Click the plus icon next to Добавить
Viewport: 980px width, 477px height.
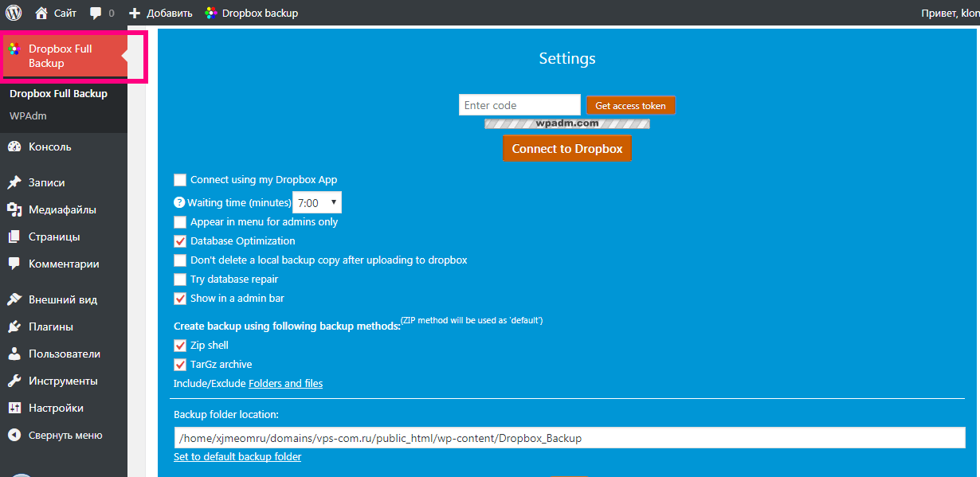pyautogui.click(x=135, y=14)
